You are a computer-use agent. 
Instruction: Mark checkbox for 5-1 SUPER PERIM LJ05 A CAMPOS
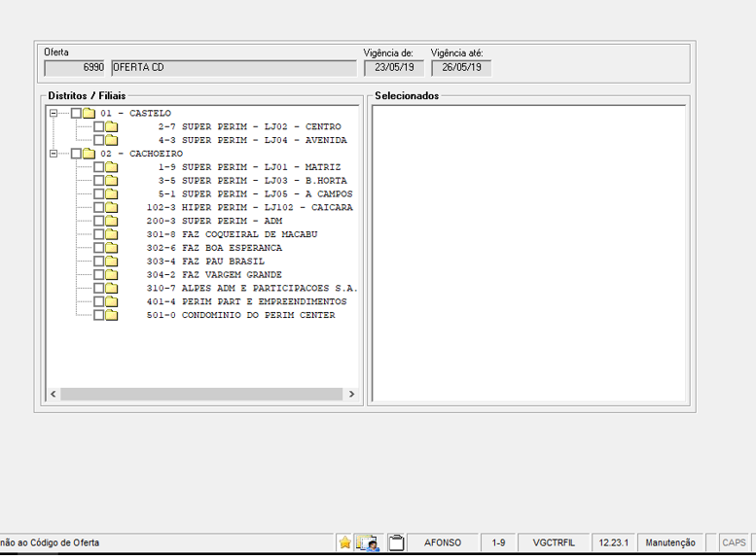(x=99, y=194)
